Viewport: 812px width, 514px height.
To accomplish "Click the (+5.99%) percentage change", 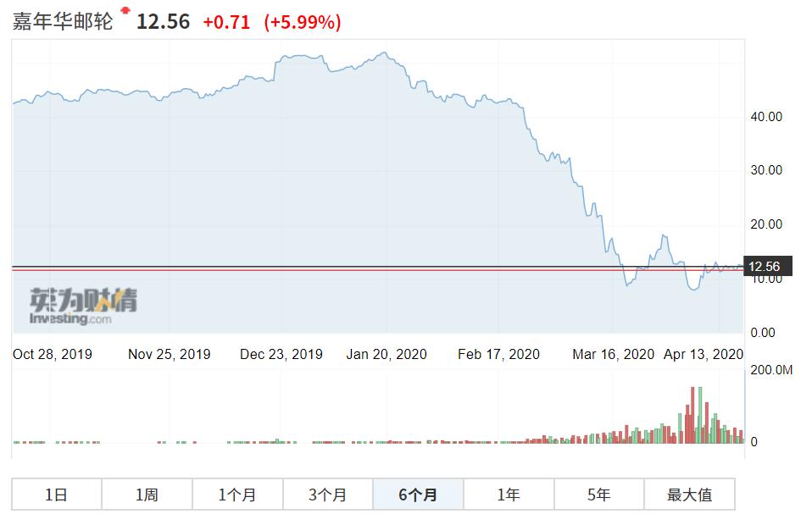I will point(303,22).
